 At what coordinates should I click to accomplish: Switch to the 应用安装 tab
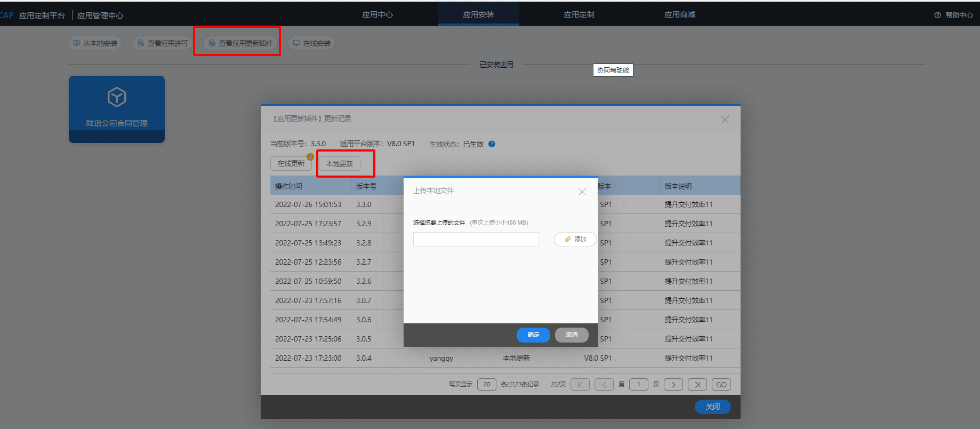[478, 14]
